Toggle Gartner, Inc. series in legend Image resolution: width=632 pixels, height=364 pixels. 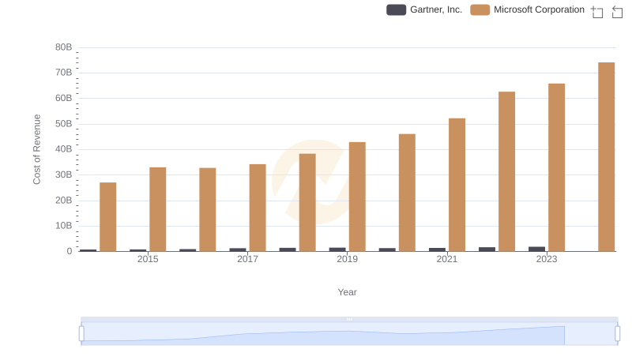coord(424,9)
